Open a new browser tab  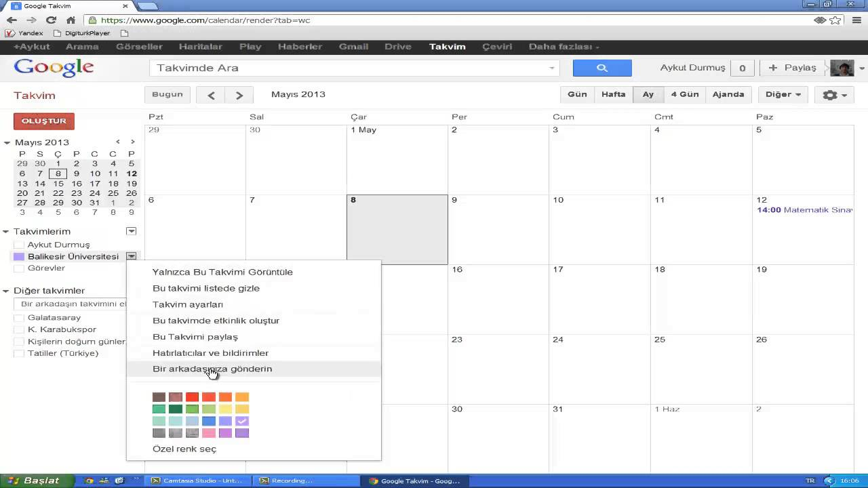[x=147, y=6]
